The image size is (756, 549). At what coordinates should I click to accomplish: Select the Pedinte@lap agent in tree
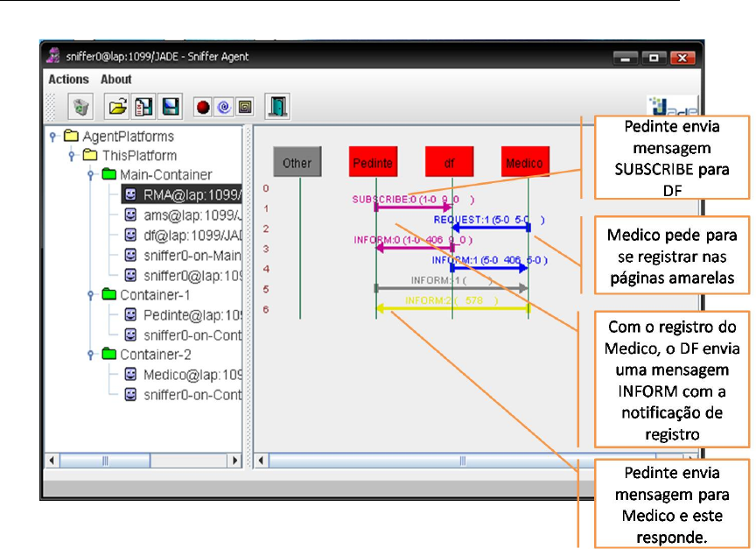coord(183,315)
